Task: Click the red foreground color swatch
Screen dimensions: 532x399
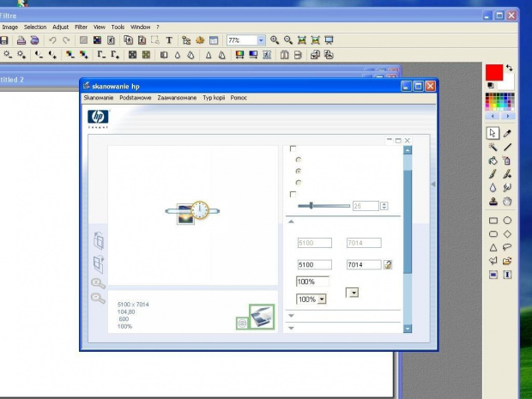Action: pyautogui.click(x=494, y=72)
